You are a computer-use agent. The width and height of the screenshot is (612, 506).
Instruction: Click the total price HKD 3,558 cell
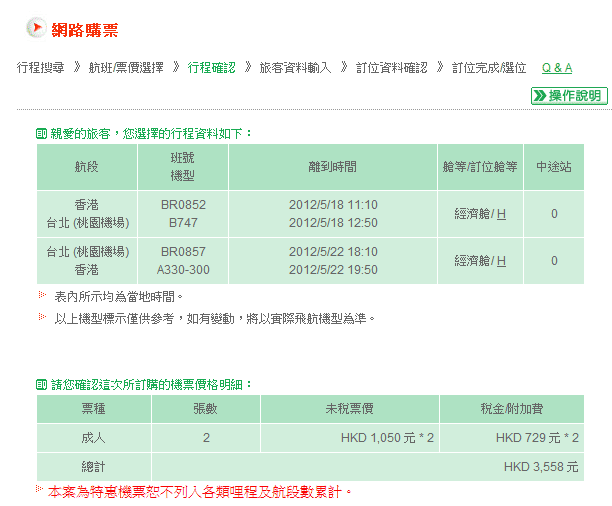tap(542, 467)
